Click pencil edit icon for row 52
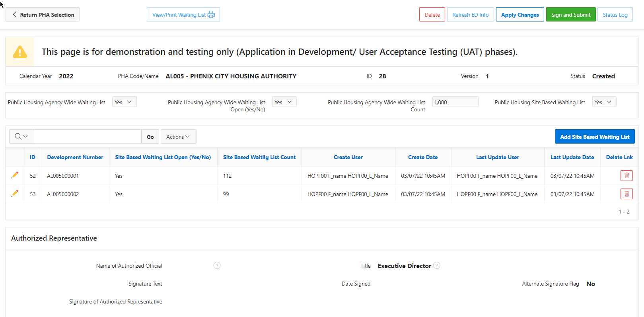Screen dimensions: 644x317 (15, 175)
